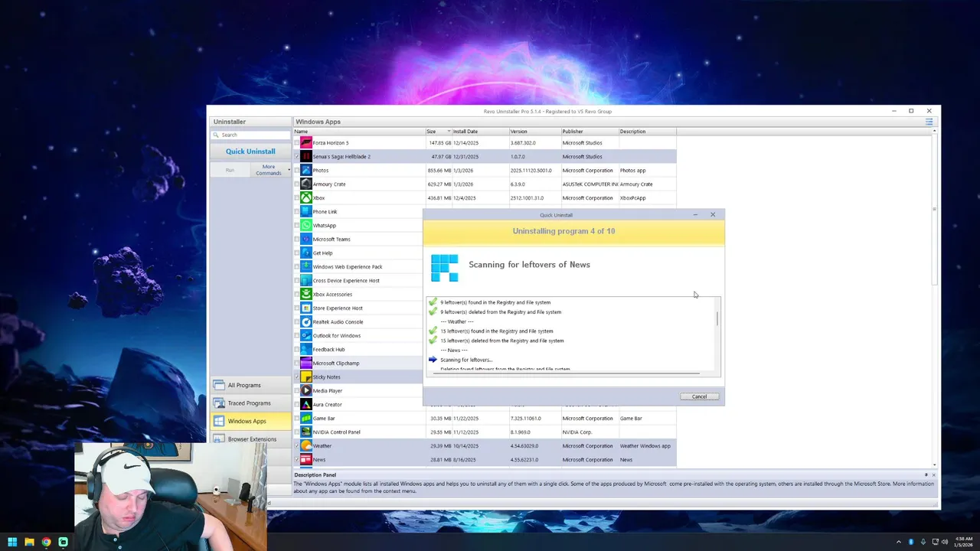The height and width of the screenshot is (551, 980).
Task: Select the Windows Apps module
Action: 250,421
